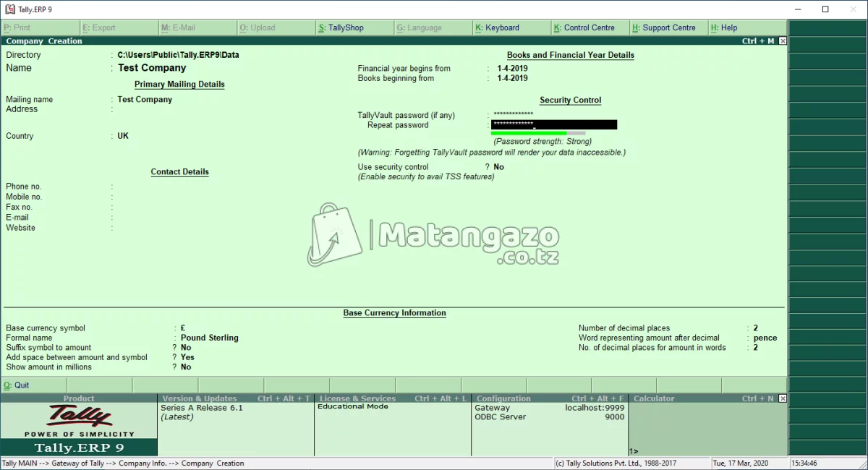Open TallyShop from the toolbar

click(x=353, y=27)
